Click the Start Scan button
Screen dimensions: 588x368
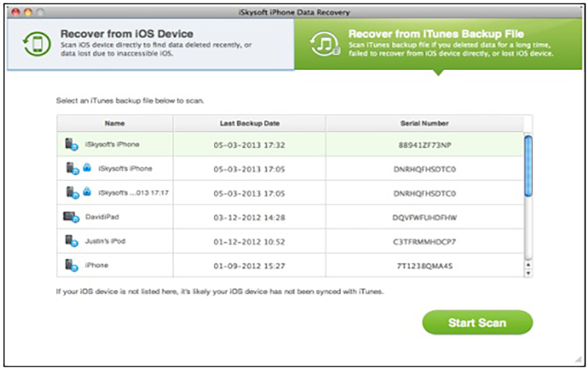point(477,322)
